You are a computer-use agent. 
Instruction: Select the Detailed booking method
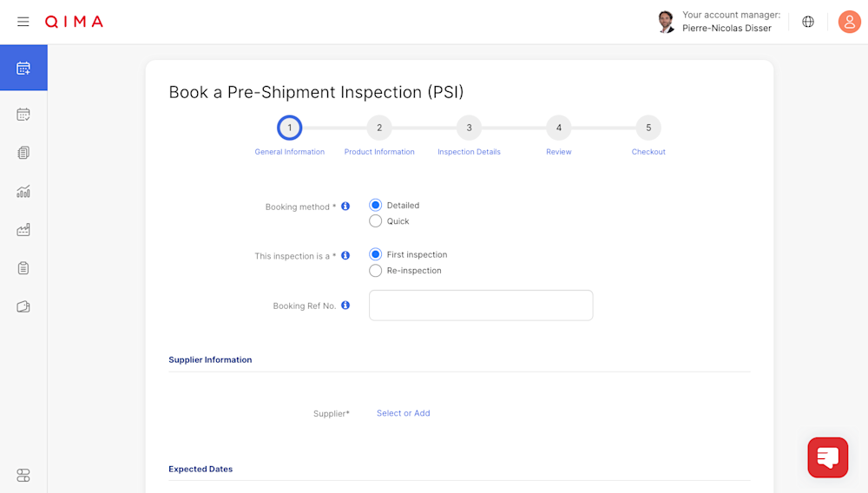coord(375,206)
